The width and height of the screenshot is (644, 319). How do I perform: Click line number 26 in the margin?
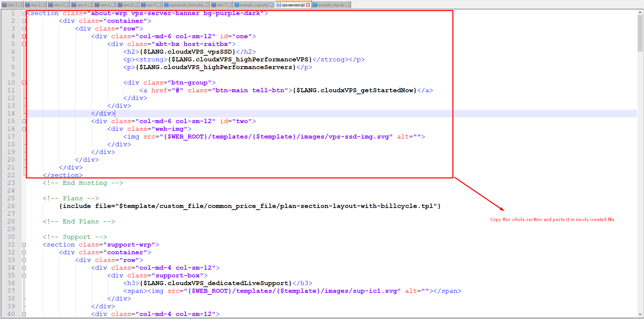(11, 206)
